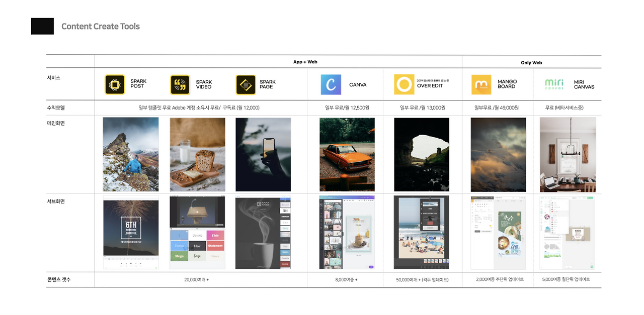
Task: Click the Canva logo icon
Action: pyautogui.click(x=331, y=84)
